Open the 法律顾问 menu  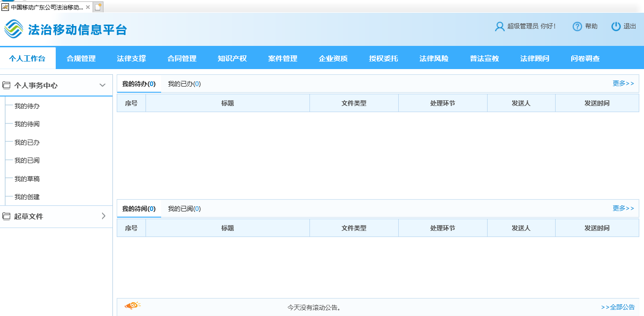click(534, 59)
